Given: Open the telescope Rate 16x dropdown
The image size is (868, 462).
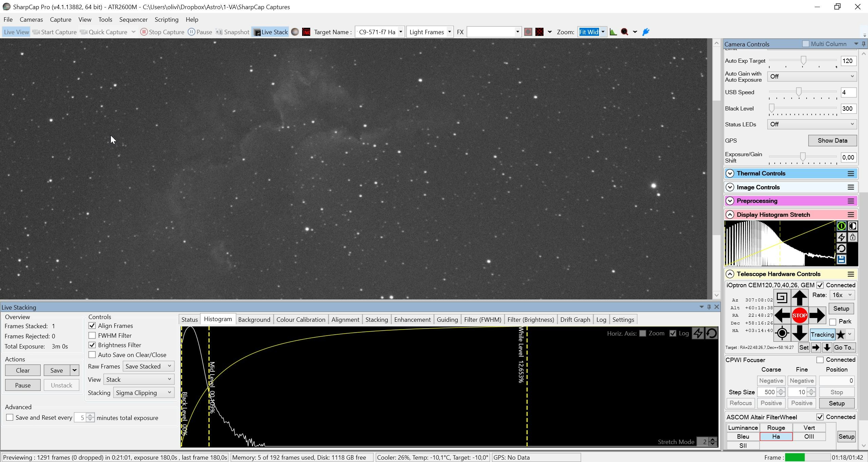Looking at the screenshot, I should pyautogui.click(x=842, y=295).
